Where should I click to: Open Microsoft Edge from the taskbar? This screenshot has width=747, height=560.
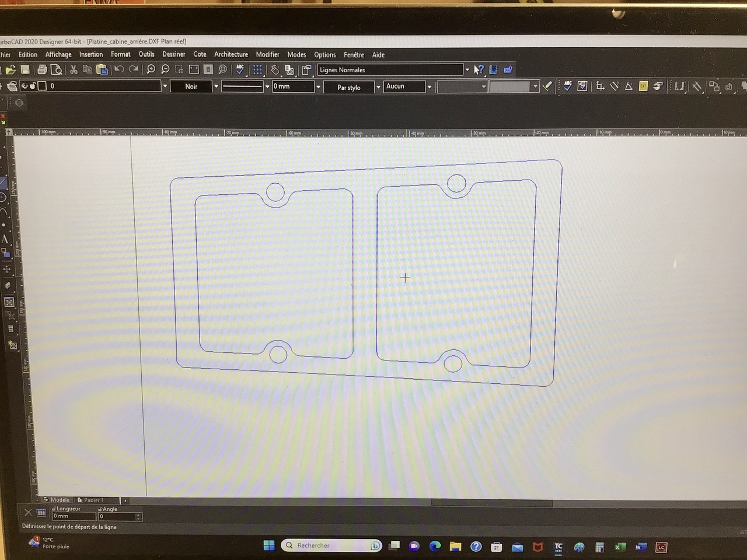[x=435, y=546]
